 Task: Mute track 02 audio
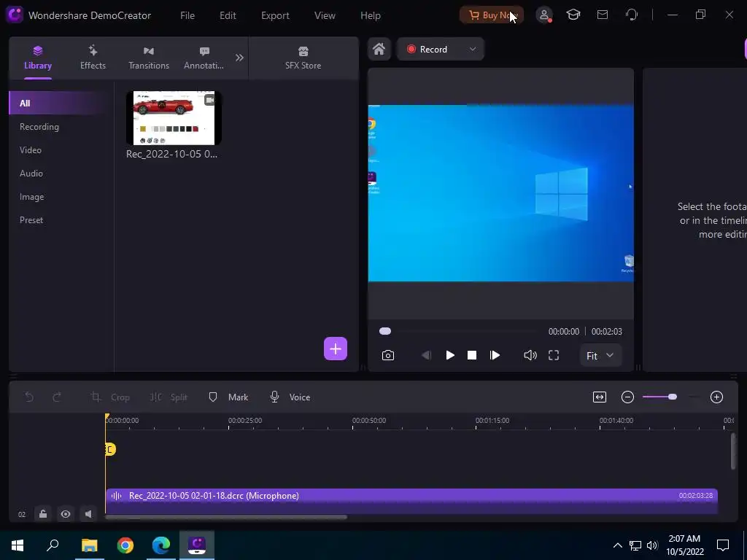coord(88,514)
